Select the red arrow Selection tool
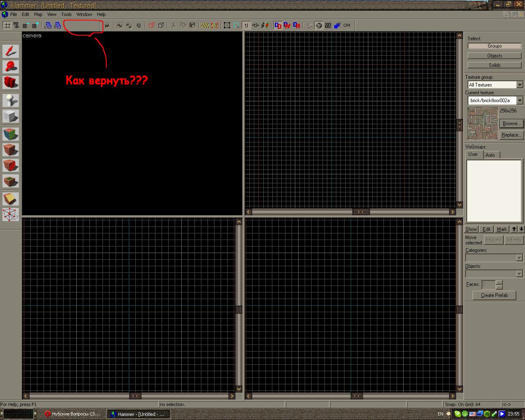The height and width of the screenshot is (420, 525). point(11,51)
